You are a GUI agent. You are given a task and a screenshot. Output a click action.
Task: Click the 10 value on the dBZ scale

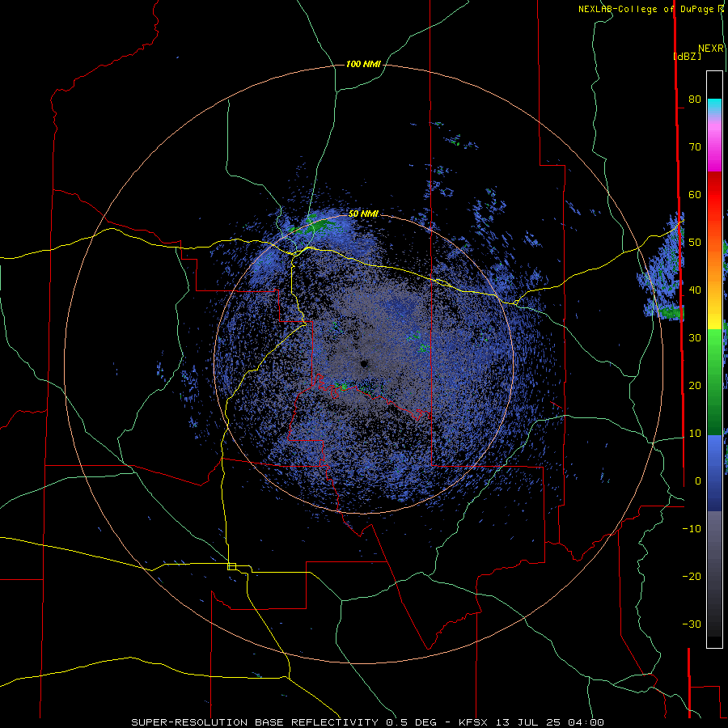pyautogui.click(x=695, y=434)
